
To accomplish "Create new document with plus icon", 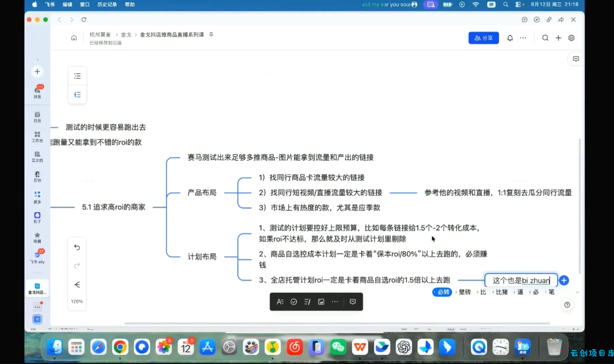I will 558,38.
